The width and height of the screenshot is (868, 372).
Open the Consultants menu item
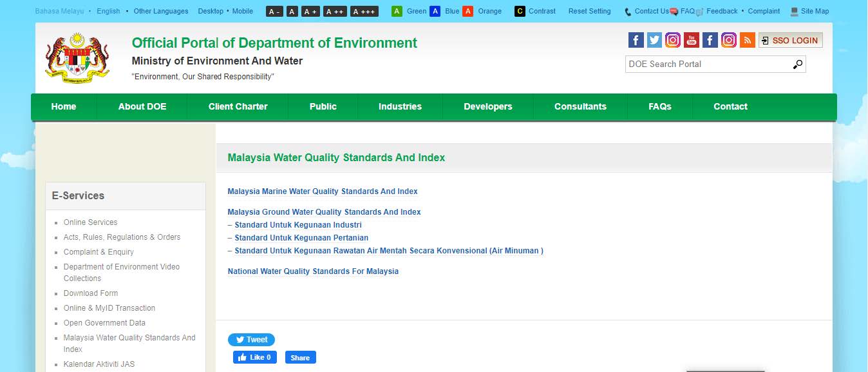(580, 107)
